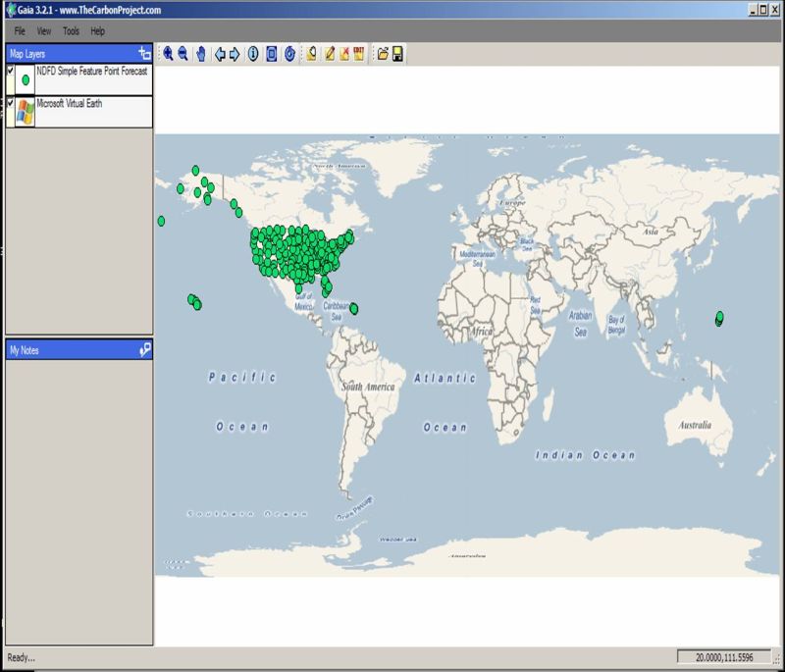Click the Map Layers panel title
The height and width of the screenshot is (672, 785).
tap(27, 54)
